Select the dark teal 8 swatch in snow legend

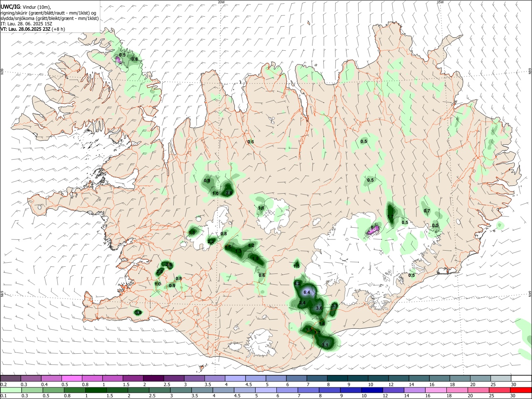click(337, 379)
